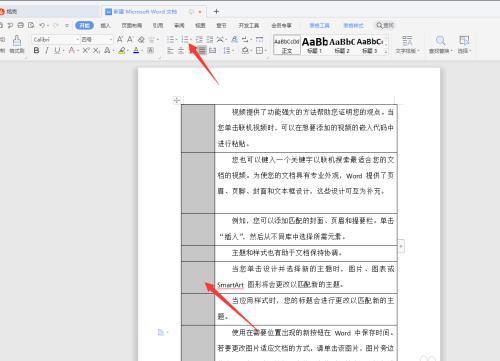Toggle superscript X² formatting
This screenshot has height=361, width=500.
[x=86, y=51]
